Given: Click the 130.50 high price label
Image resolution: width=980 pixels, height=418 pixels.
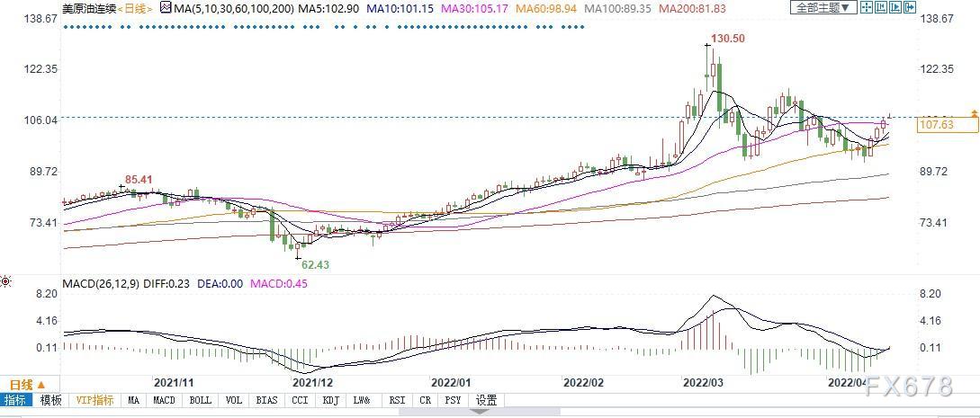Looking at the screenshot, I should point(729,39).
